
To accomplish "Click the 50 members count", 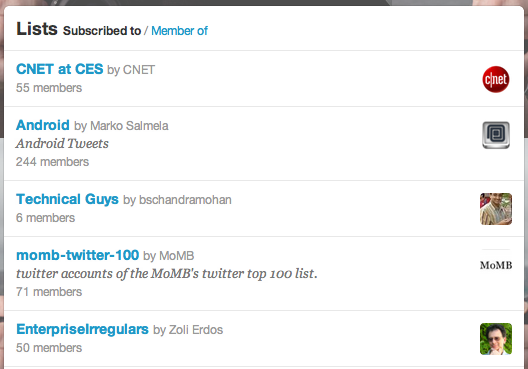I will [49, 348].
